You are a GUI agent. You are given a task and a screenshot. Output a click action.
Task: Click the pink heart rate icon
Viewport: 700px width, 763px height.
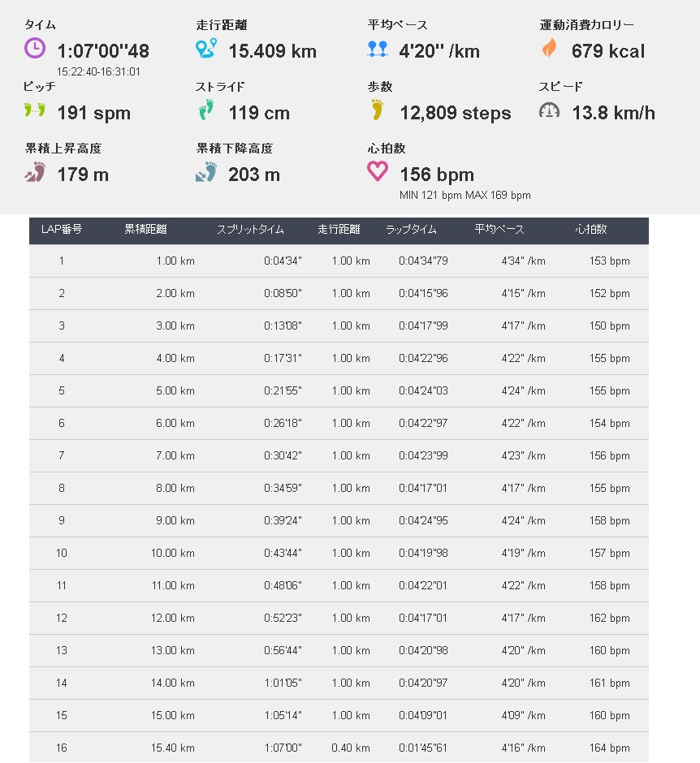378,171
